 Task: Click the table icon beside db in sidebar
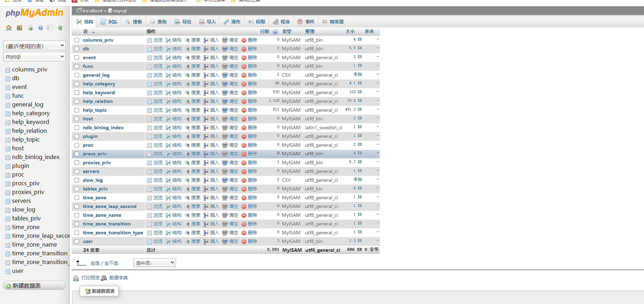(8, 78)
